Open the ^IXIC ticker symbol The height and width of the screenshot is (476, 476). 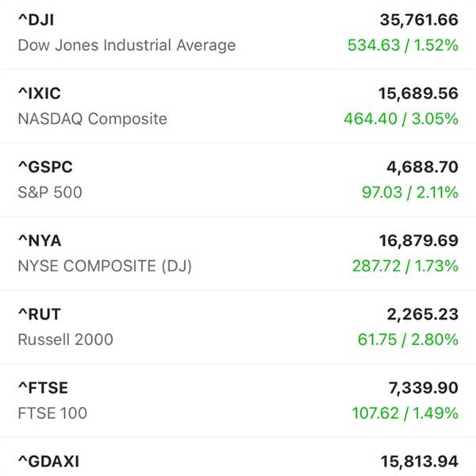click(40, 94)
